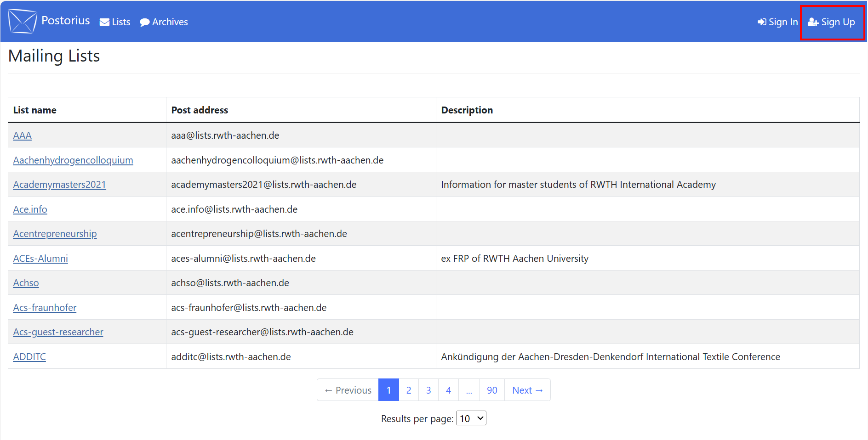Select 10 in the results per page selector
This screenshot has width=868, height=440.
coord(470,418)
